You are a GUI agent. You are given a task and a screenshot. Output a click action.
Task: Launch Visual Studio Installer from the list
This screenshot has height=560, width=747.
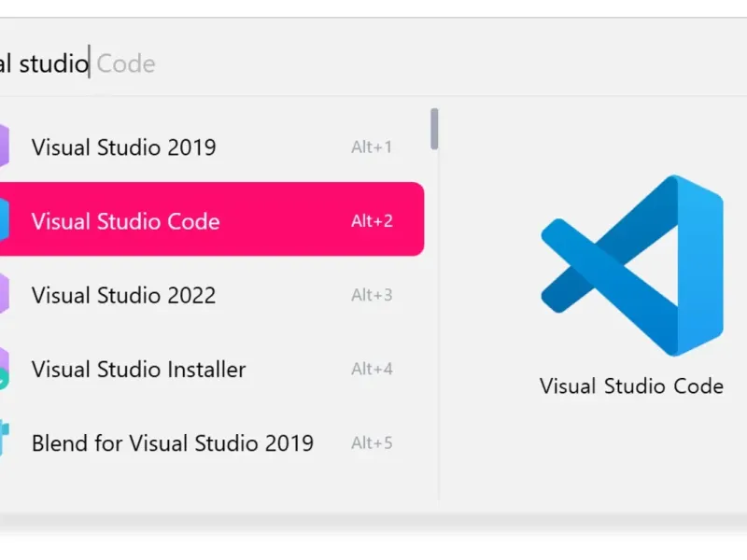[x=139, y=369]
